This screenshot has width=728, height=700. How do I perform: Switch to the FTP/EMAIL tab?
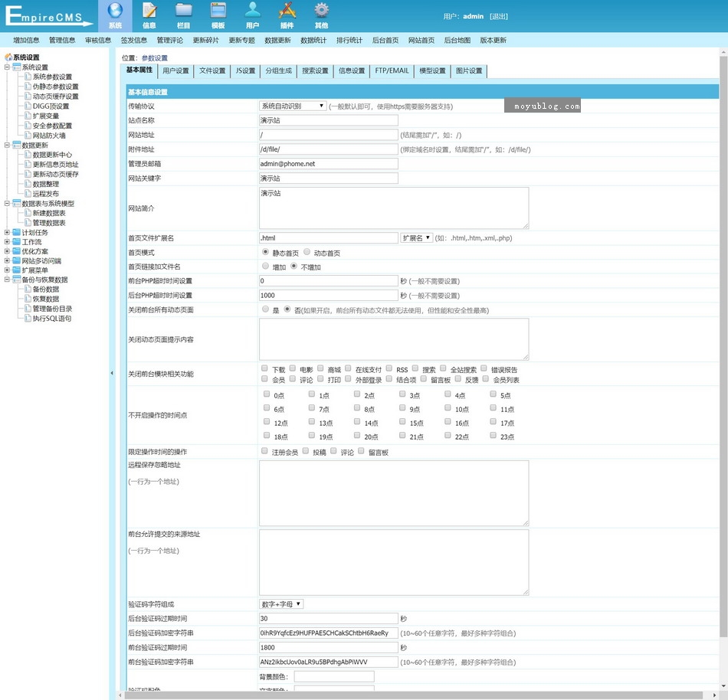coord(392,71)
